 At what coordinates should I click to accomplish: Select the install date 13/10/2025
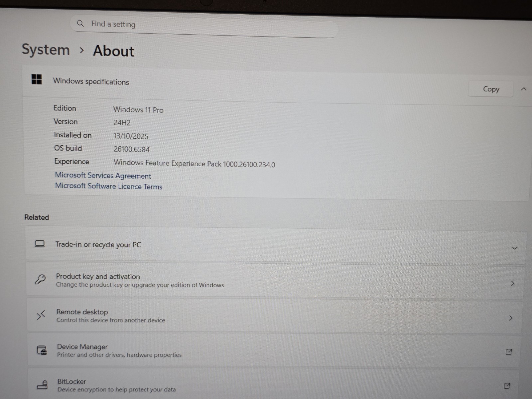click(131, 136)
